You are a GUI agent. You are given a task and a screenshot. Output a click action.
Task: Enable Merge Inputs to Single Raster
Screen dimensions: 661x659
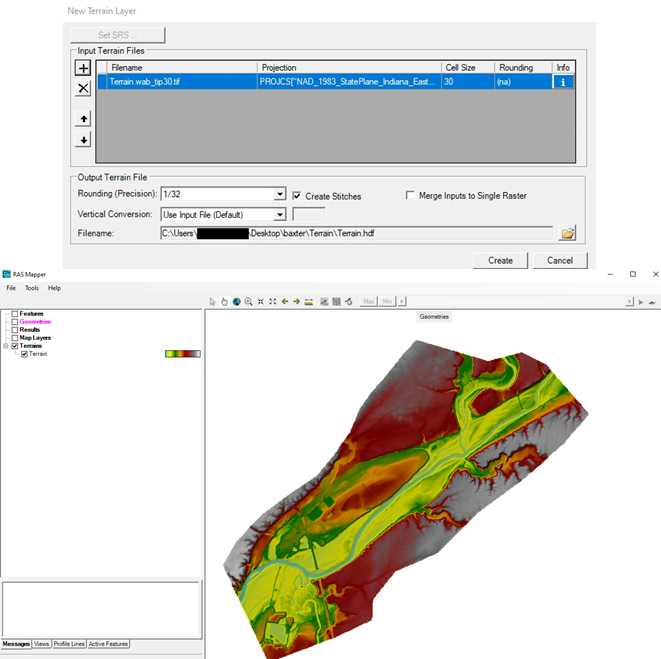tap(411, 196)
